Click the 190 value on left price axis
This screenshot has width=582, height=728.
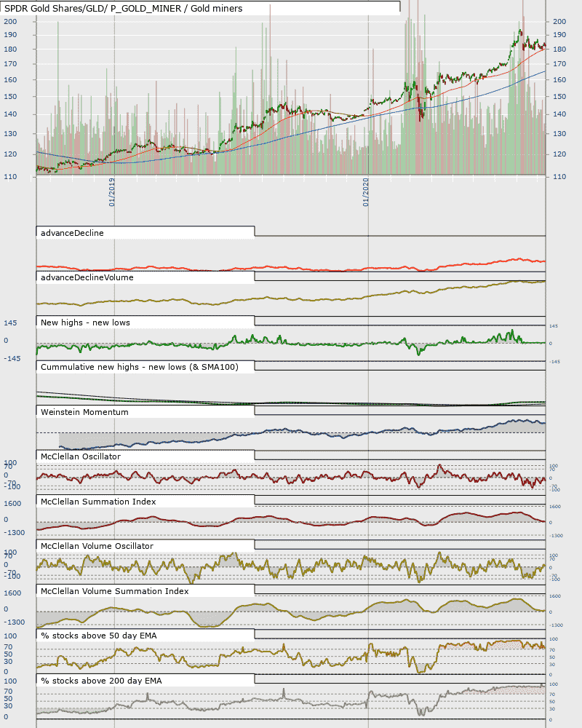10,35
